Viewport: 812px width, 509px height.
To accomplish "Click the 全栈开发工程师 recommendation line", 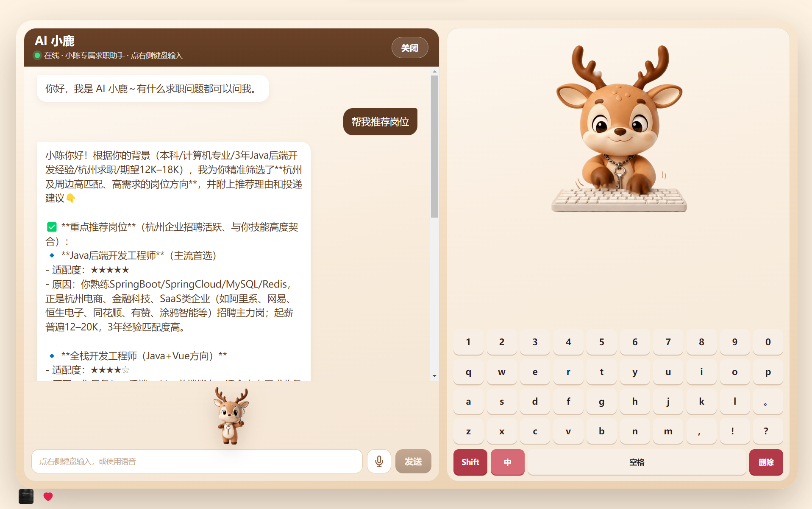I will click(137, 355).
